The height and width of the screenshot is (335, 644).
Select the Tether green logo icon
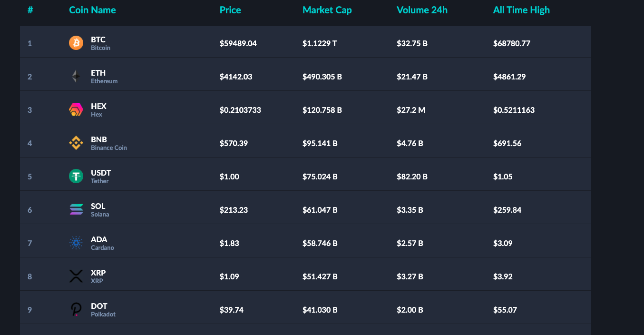tap(76, 177)
